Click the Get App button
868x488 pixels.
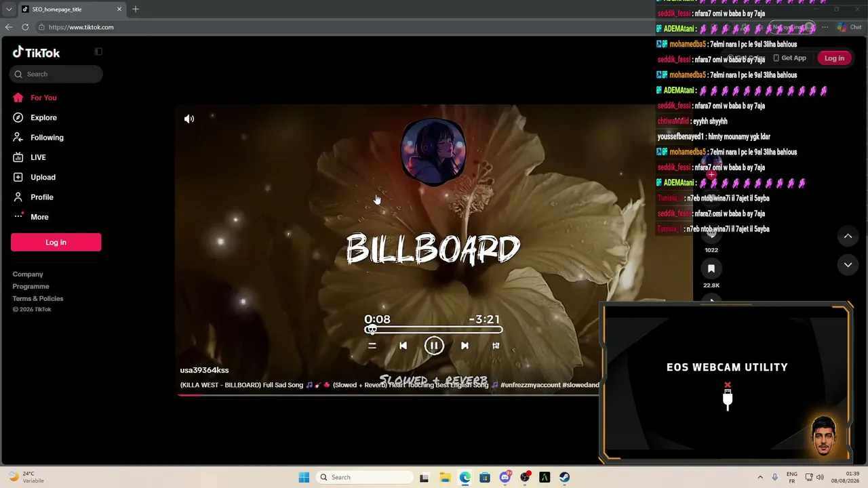789,58
